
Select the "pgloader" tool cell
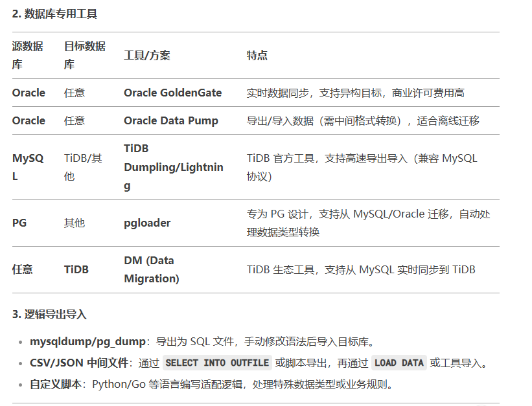pos(147,223)
